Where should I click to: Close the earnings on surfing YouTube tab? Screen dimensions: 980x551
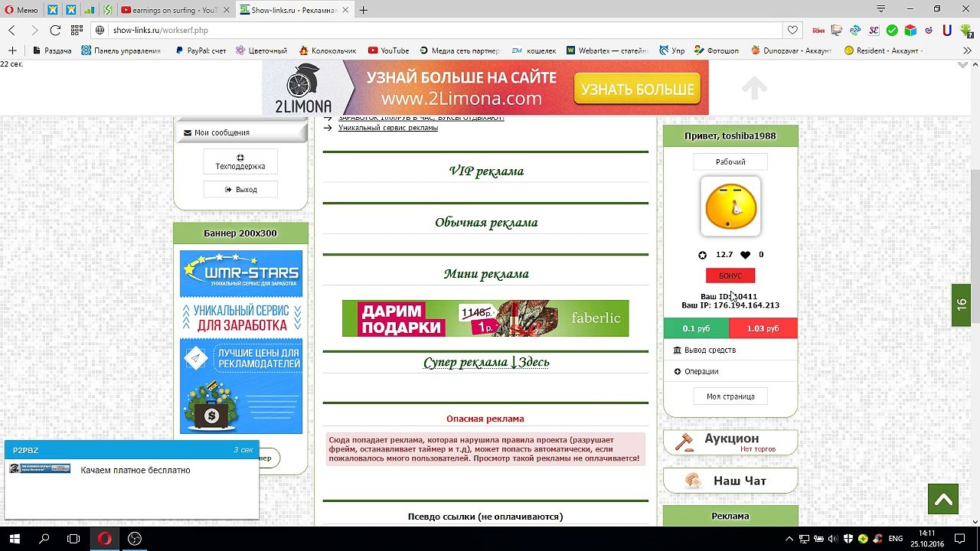tap(226, 10)
